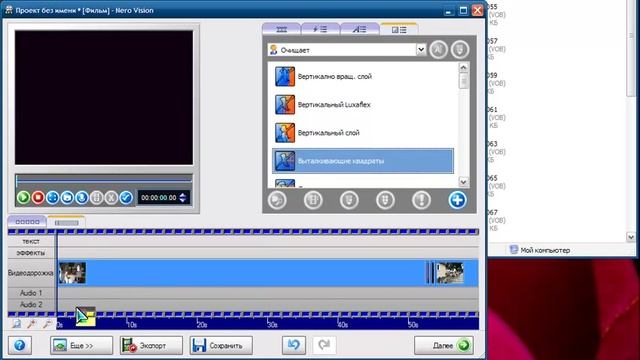Stop playback with the red stop button

point(38,198)
